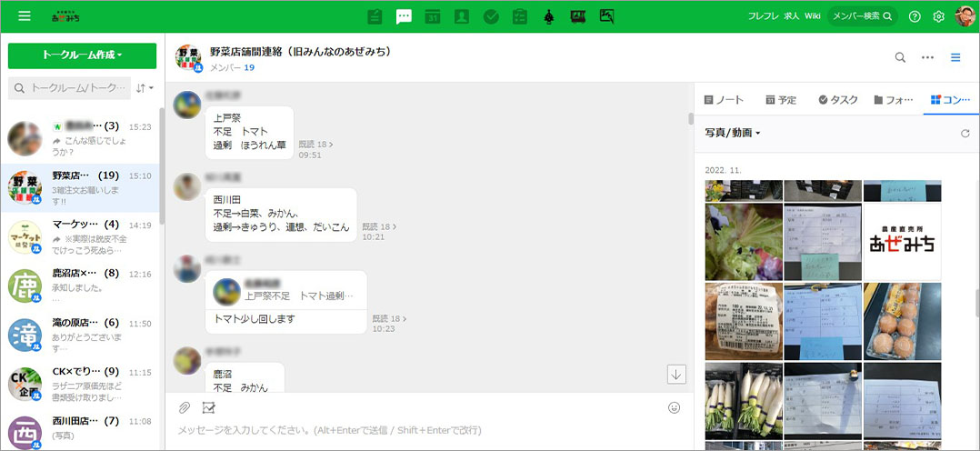Viewport: 980px width, 451px height.
Task: Click the refresh icon in photo panel
Action: click(965, 134)
